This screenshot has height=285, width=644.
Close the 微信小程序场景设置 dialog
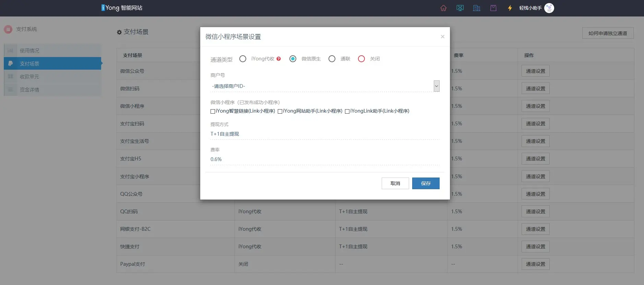(442, 37)
